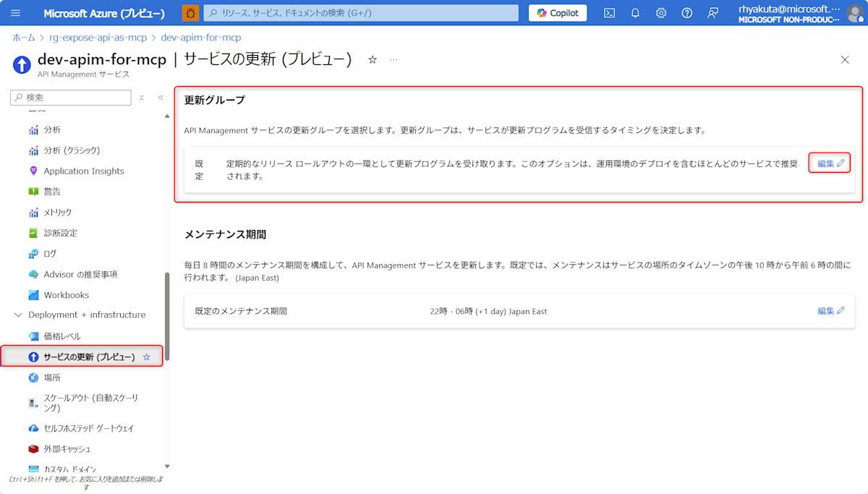The width and height of the screenshot is (868, 494).
Task: Click the 警告 green alert icon
Action: [x=33, y=192]
